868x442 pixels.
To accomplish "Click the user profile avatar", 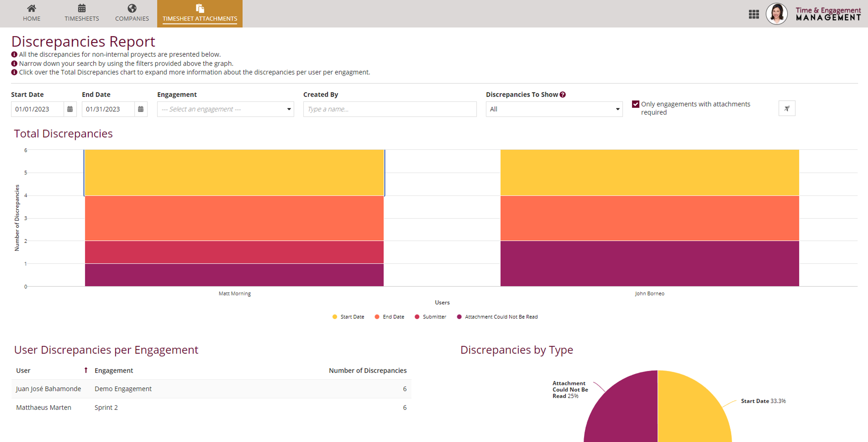I will [776, 14].
